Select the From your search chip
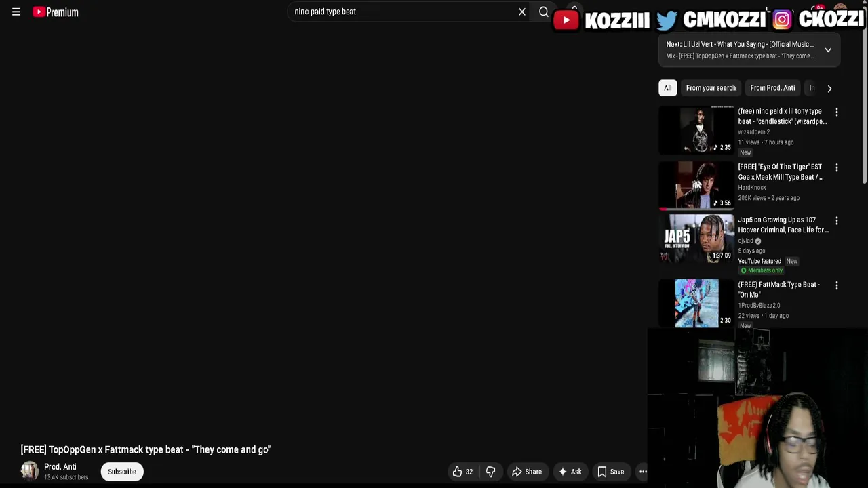This screenshot has width=868, height=488. tap(710, 88)
